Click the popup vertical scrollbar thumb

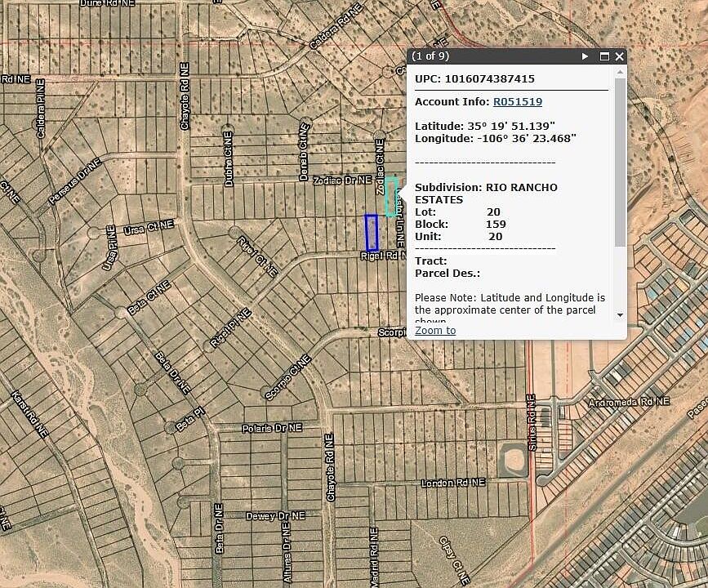(x=621, y=163)
